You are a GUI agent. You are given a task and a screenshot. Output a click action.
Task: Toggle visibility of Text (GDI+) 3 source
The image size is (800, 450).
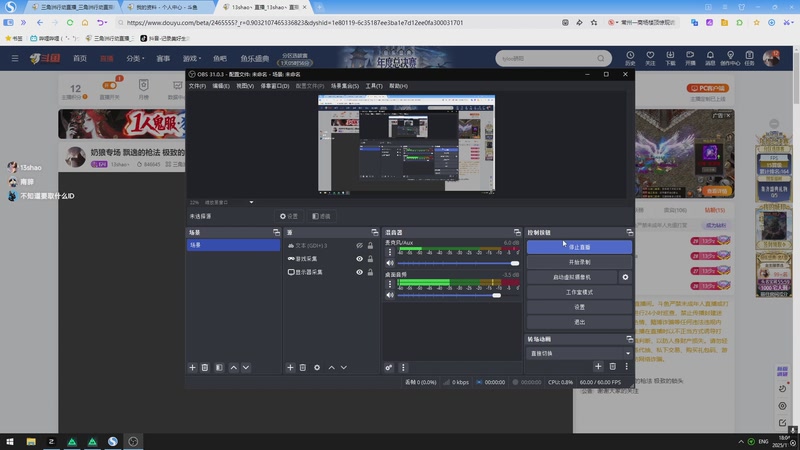click(359, 245)
